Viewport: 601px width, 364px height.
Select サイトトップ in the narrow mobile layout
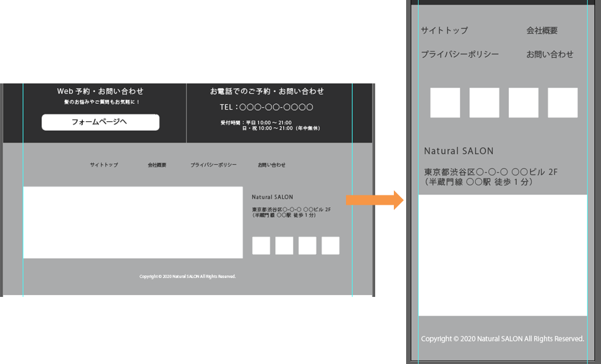pos(444,30)
